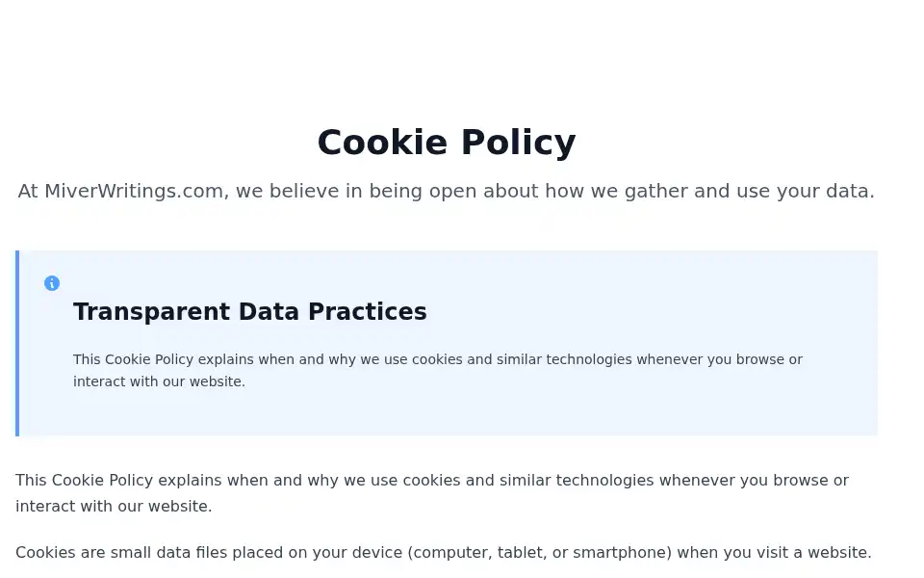Click the "MiverWritings.com" text in the subtitle
Image resolution: width=924 pixels, height=578 pixels.
[134, 191]
